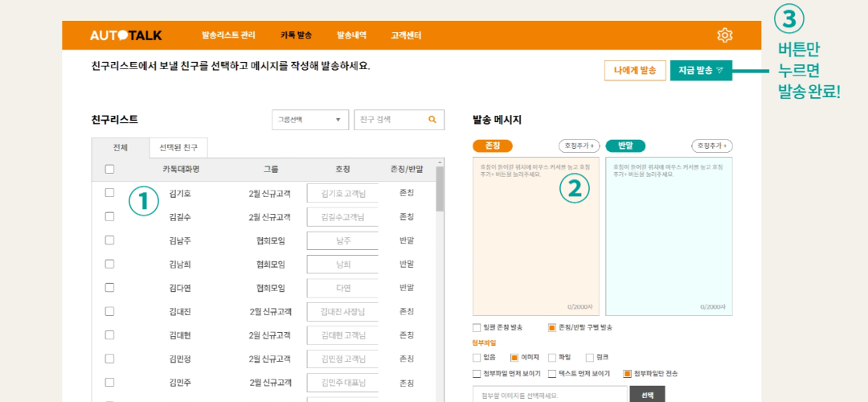Image resolution: width=868 pixels, height=402 pixels.
Task: Click the orange 존칭 message label
Action: pos(493,146)
